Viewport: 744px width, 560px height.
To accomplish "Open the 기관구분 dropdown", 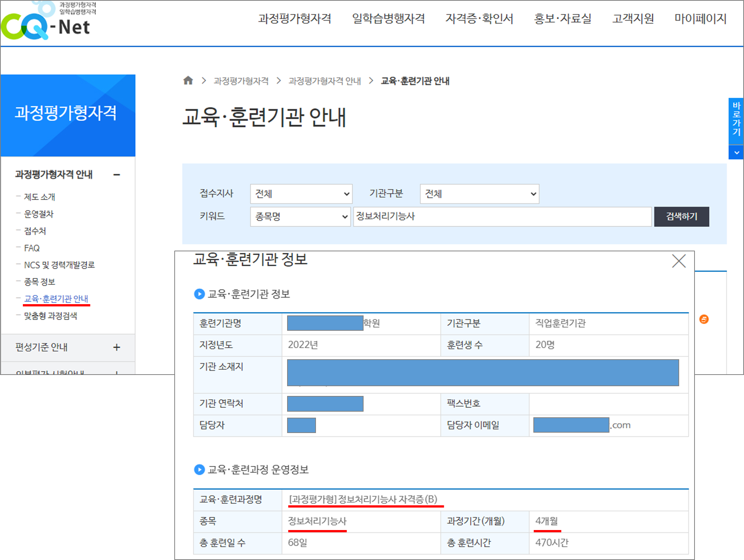I will point(479,194).
